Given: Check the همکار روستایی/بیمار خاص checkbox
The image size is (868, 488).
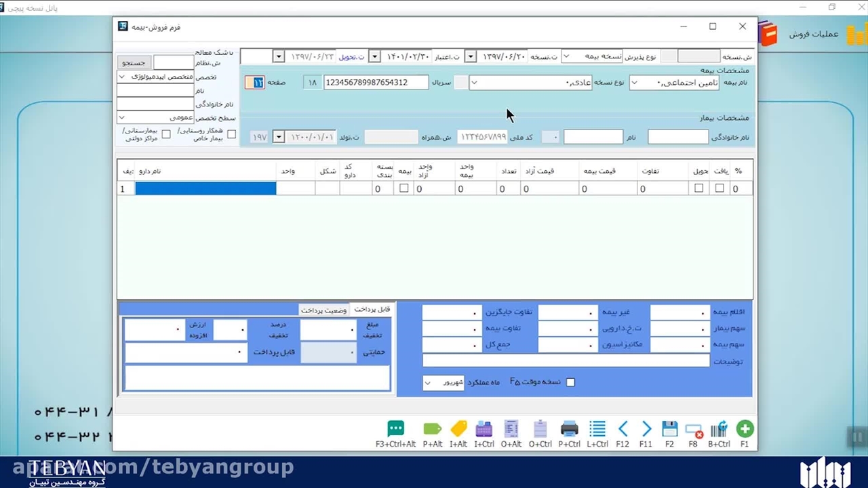Looking at the screenshot, I should [x=231, y=134].
